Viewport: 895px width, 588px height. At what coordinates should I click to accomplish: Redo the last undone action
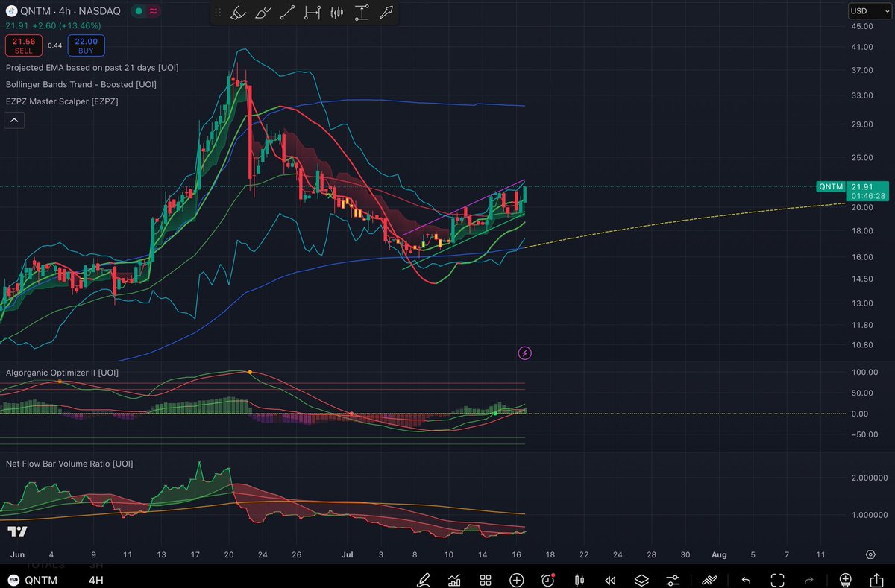pyautogui.click(x=809, y=580)
